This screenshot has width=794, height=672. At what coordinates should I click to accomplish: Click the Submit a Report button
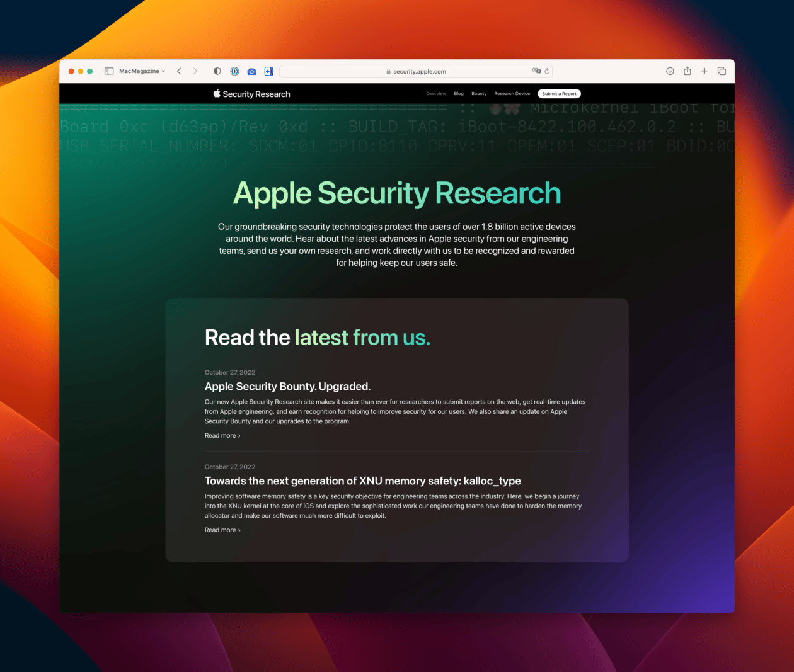pyautogui.click(x=559, y=93)
